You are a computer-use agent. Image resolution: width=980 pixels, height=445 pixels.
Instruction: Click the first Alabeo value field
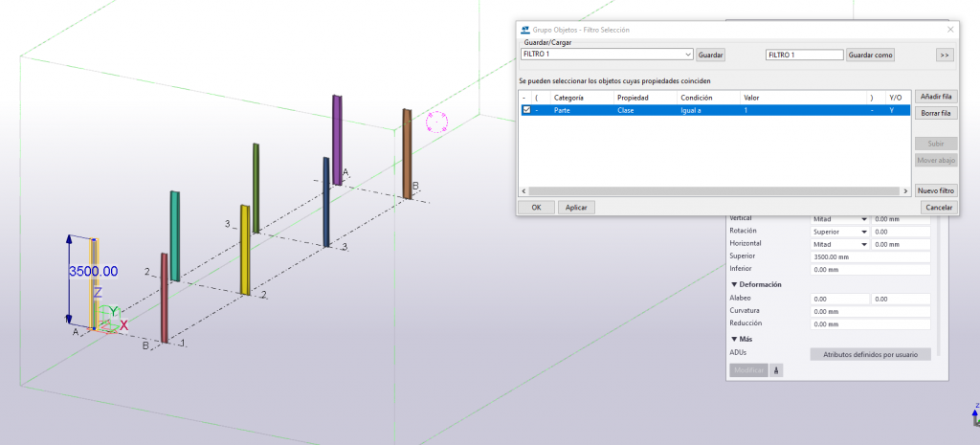(x=839, y=300)
